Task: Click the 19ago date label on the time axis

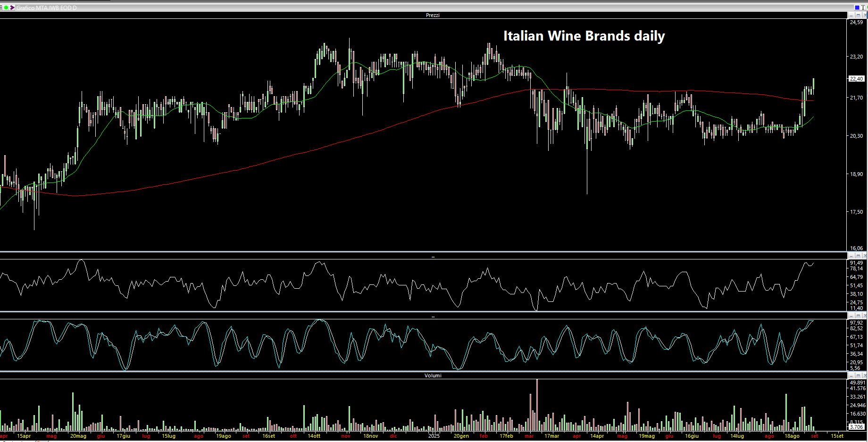Action: point(223,436)
